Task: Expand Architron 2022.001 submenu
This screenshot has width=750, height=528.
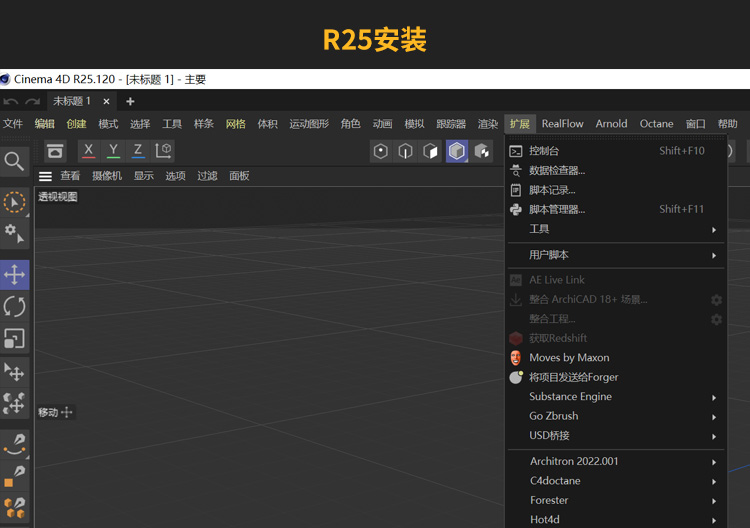Action: pyautogui.click(x=616, y=462)
